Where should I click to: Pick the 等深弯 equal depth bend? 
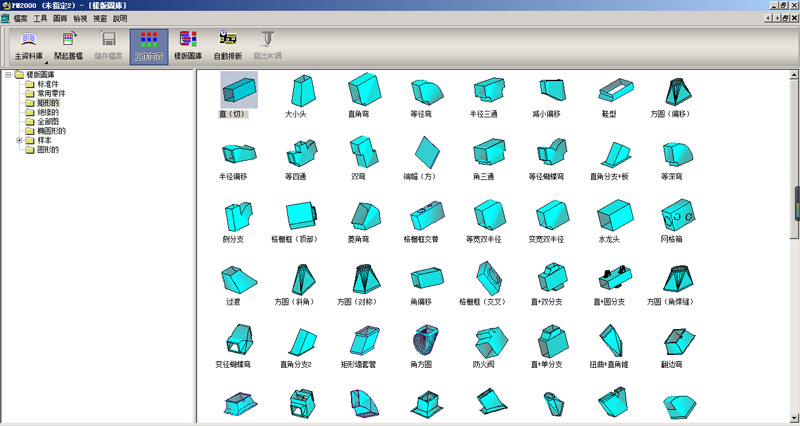point(678,154)
